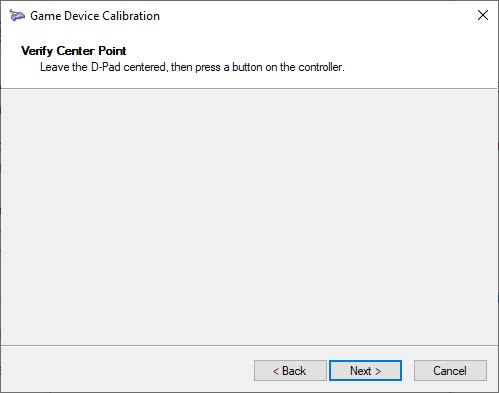Click the footer area beside Back button
The height and width of the screenshot is (393, 499).
127,369
